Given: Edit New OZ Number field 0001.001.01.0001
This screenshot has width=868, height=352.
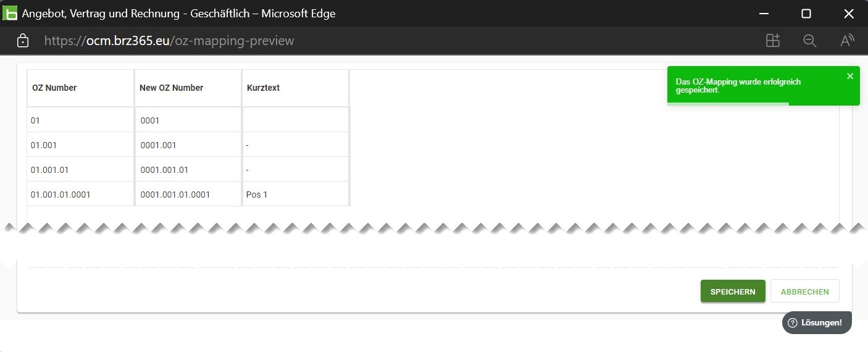Looking at the screenshot, I should point(188,195).
